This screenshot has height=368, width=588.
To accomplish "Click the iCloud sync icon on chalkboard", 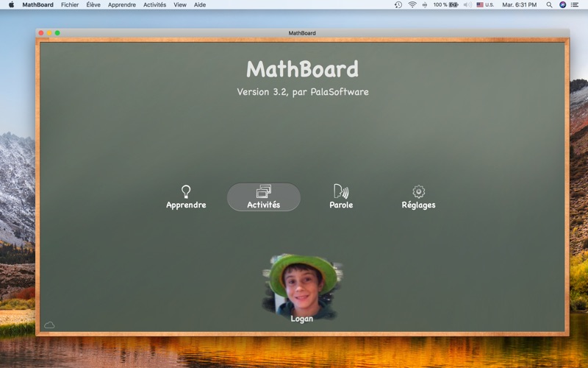I will pyautogui.click(x=49, y=325).
